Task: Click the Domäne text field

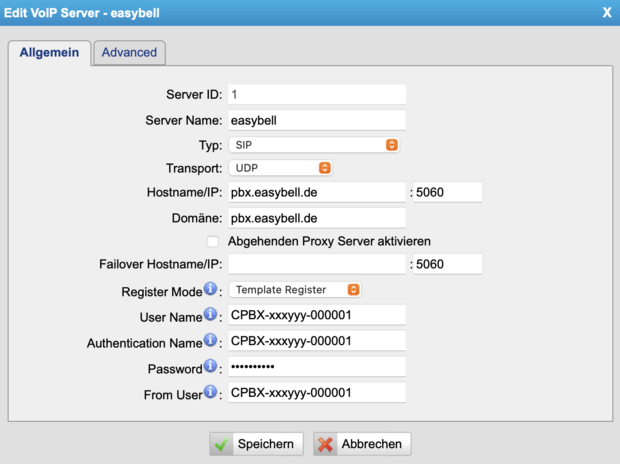Action: (316, 217)
